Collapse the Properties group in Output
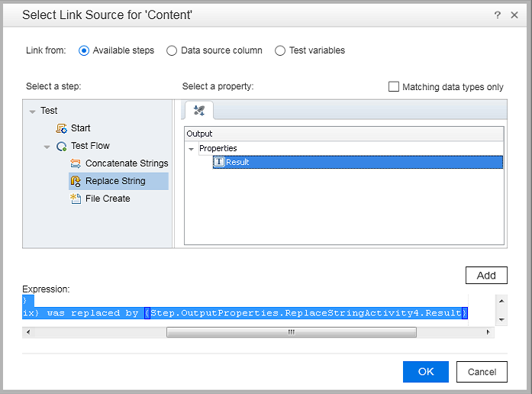The width and height of the screenshot is (532, 394). (191, 148)
